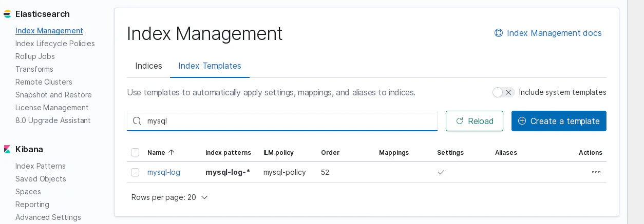This screenshot has height=224, width=644.
Task: Click the Index patterns column header
Action: pos(228,152)
